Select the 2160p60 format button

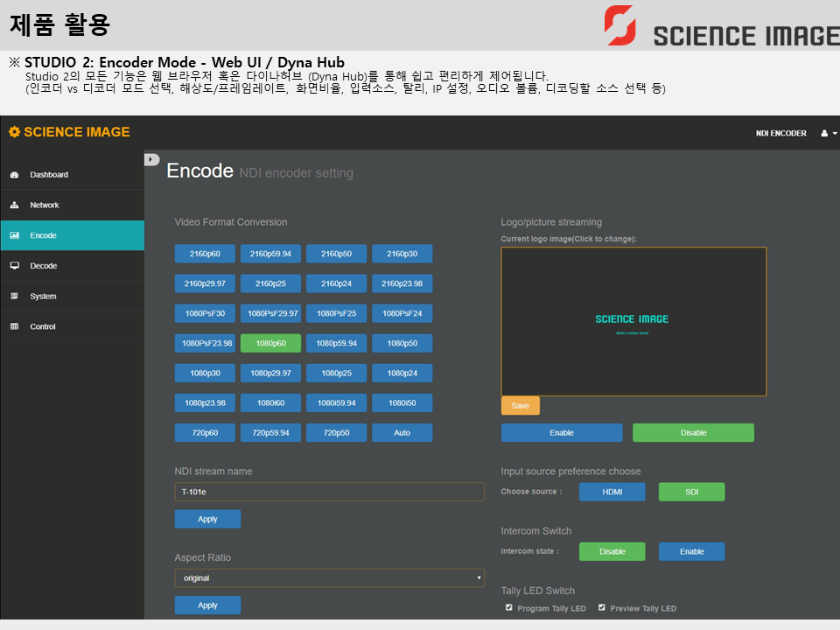[205, 254]
